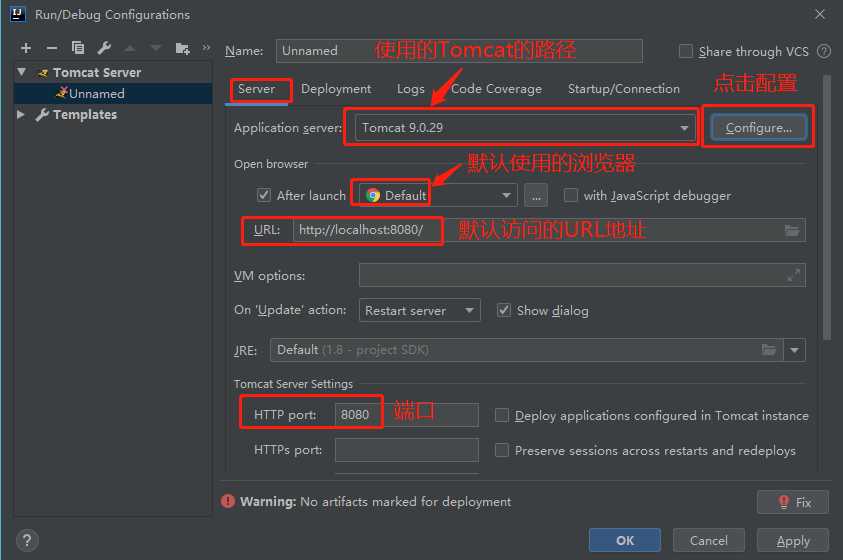Click the red warning icon
This screenshot has width=843, height=560.
click(228, 501)
